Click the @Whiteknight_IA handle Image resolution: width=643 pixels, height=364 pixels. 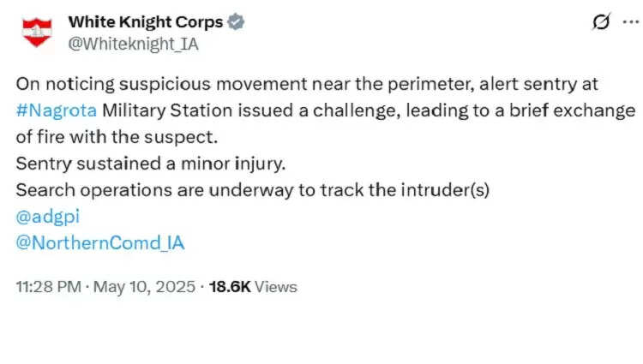click(x=133, y=45)
